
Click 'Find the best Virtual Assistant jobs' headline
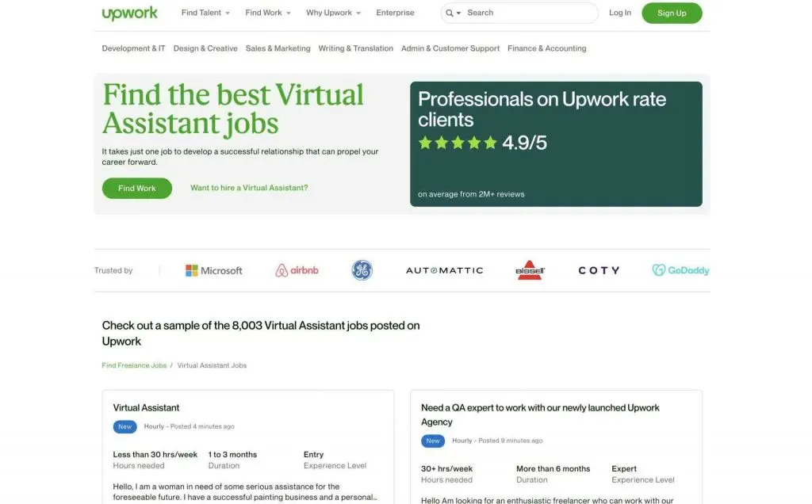coord(233,109)
